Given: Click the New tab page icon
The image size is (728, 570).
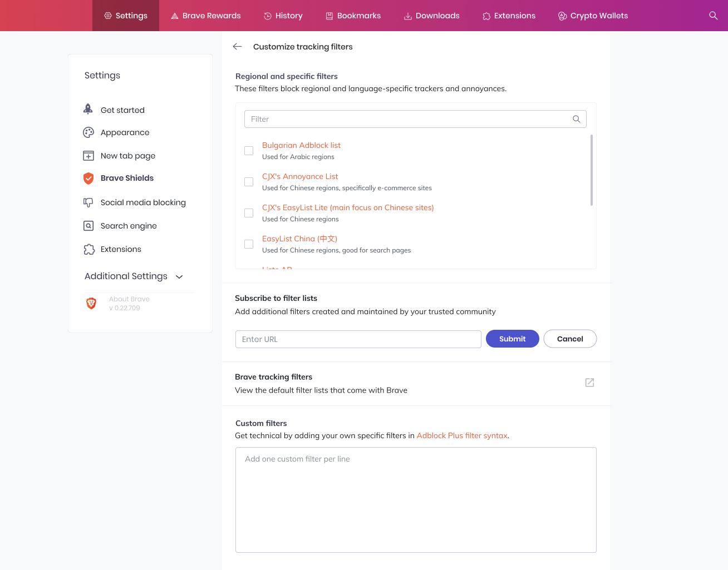Looking at the screenshot, I should pyautogui.click(x=88, y=156).
